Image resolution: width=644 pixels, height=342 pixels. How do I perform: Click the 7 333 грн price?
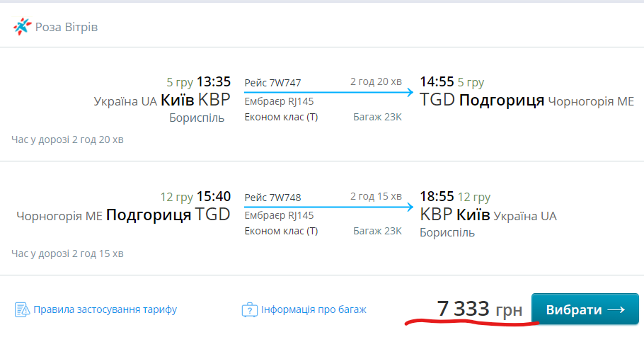pos(479,309)
